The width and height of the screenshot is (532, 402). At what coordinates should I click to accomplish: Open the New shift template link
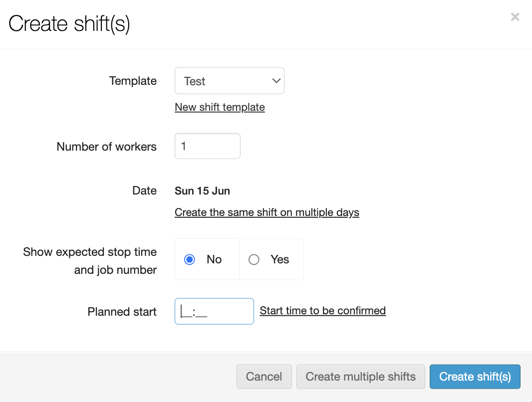[220, 107]
